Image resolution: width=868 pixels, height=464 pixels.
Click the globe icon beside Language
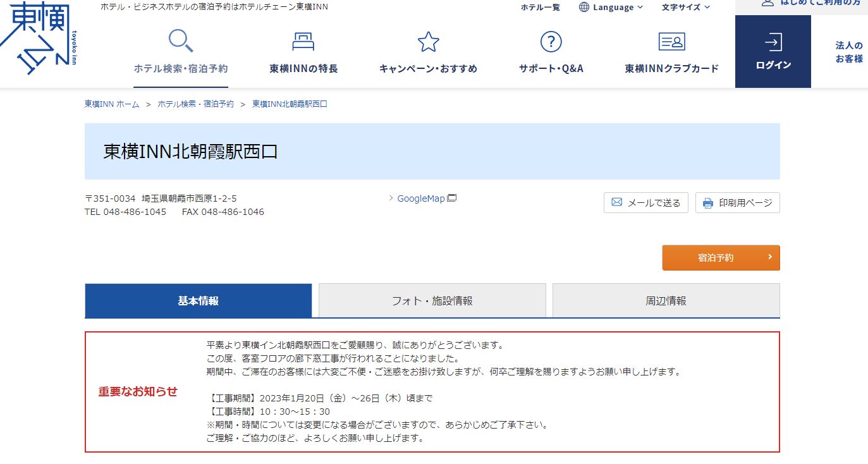coord(584,7)
